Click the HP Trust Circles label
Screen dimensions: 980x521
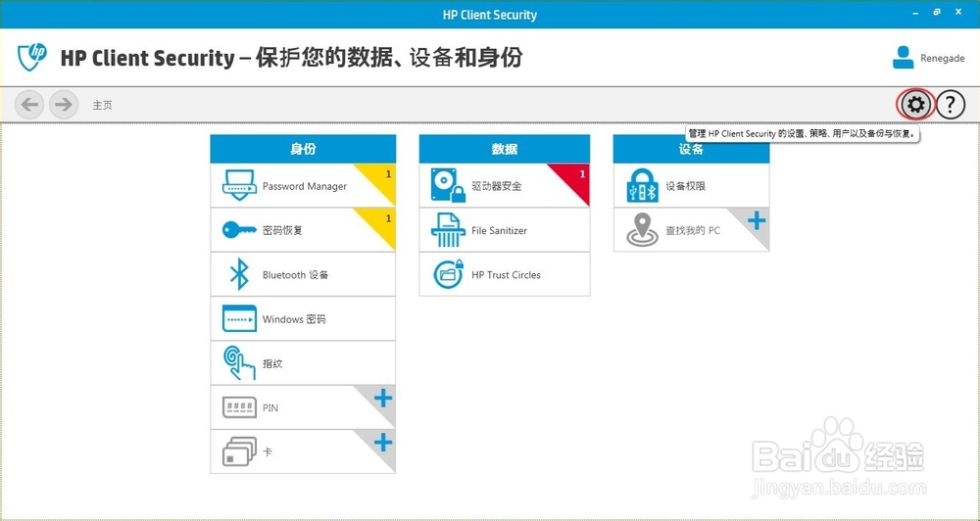507,275
